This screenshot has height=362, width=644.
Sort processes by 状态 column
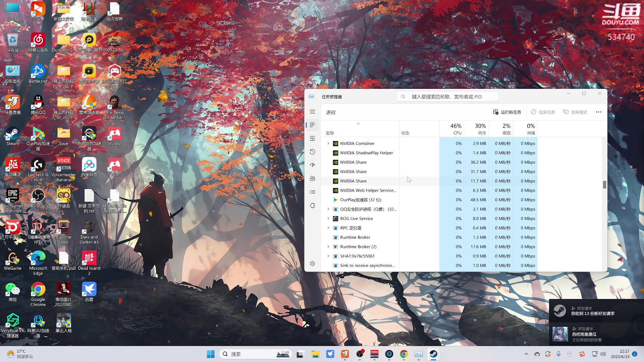419,129
